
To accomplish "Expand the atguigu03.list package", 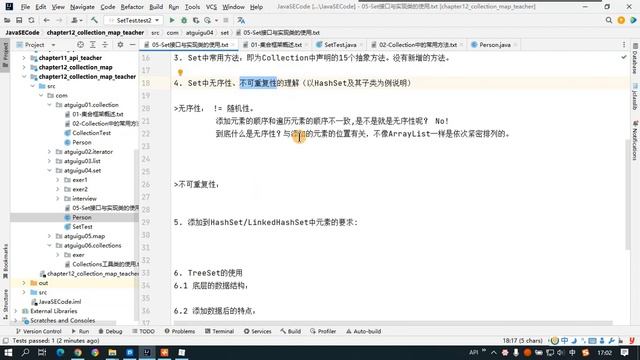I will tap(49, 161).
